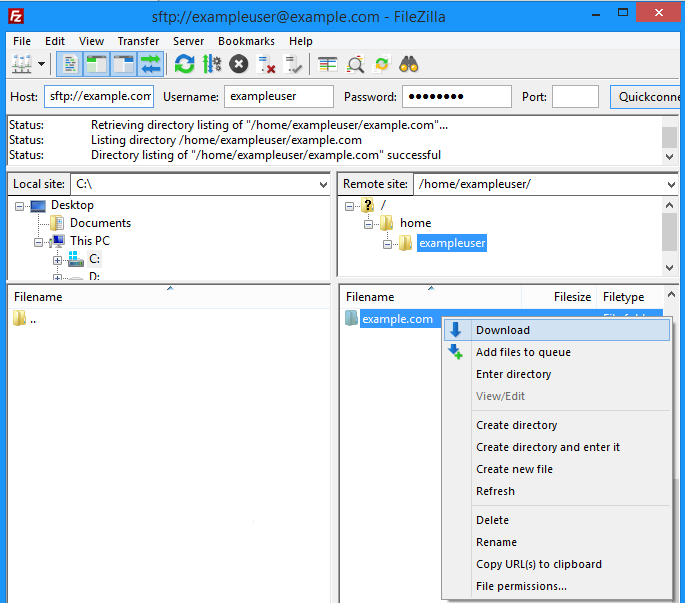
Task: Reconnect to last server icon
Action: click(293, 64)
